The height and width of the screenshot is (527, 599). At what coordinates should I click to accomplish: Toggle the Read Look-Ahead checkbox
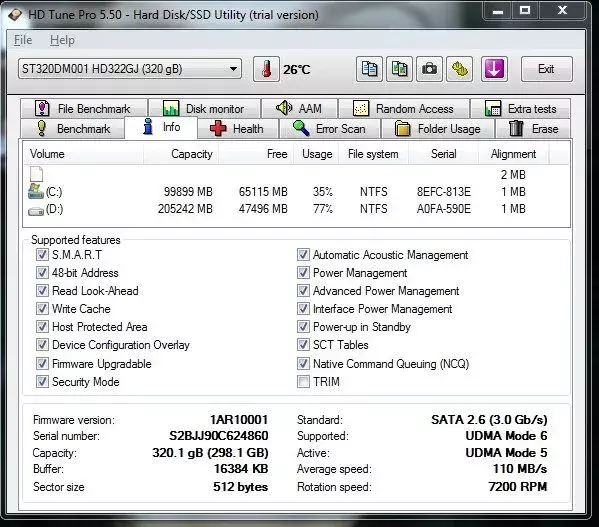[42, 291]
